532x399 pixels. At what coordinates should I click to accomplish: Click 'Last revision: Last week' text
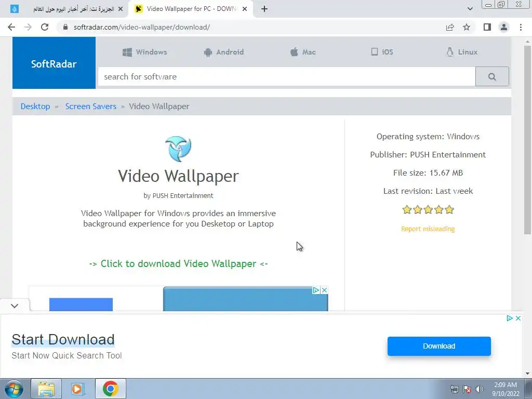(x=428, y=191)
